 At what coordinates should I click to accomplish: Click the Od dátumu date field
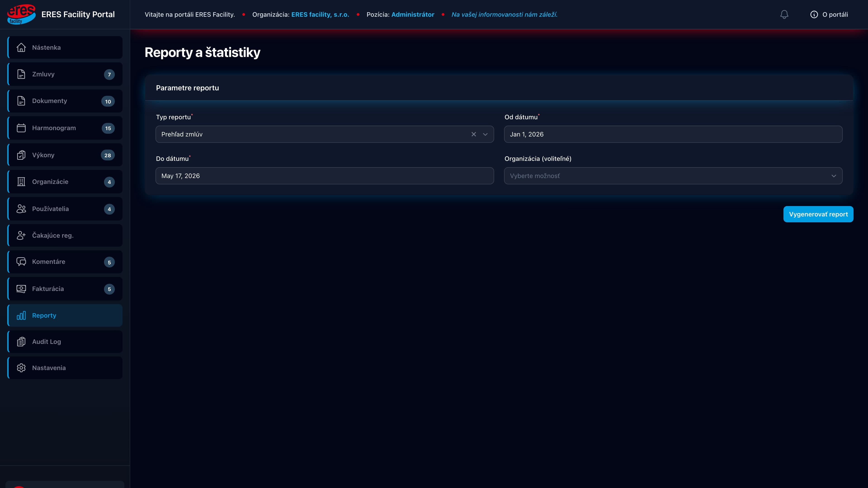[673, 134]
